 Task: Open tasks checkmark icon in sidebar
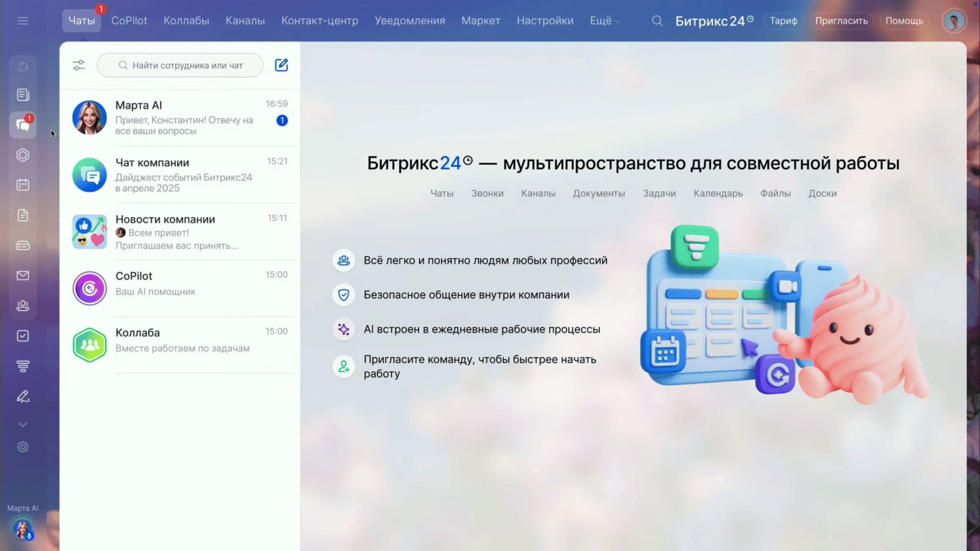point(22,336)
